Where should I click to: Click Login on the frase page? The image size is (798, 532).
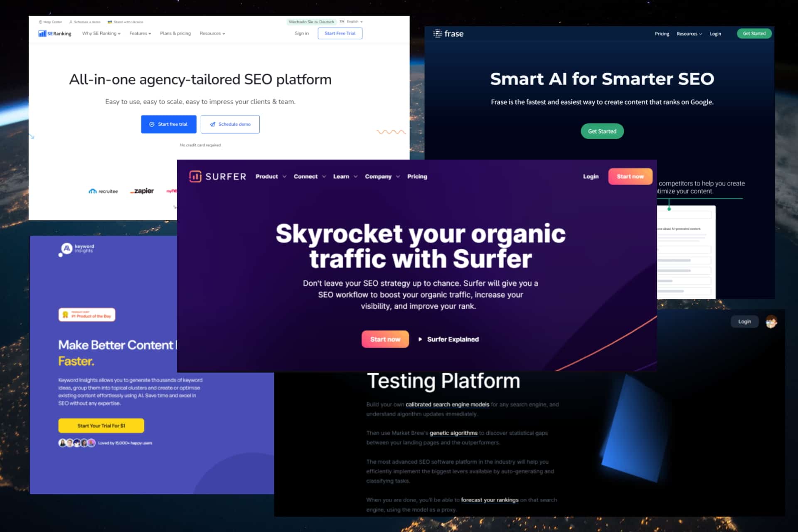point(715,34)
